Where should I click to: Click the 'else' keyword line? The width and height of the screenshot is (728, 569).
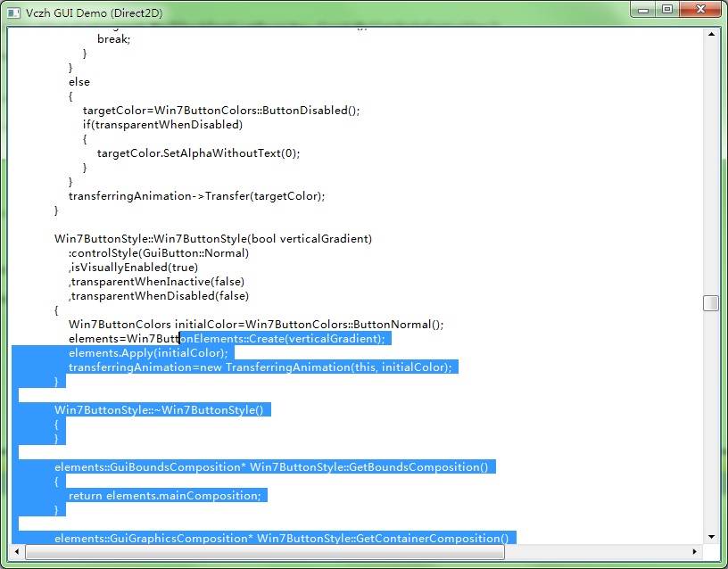tap(79, 82)
